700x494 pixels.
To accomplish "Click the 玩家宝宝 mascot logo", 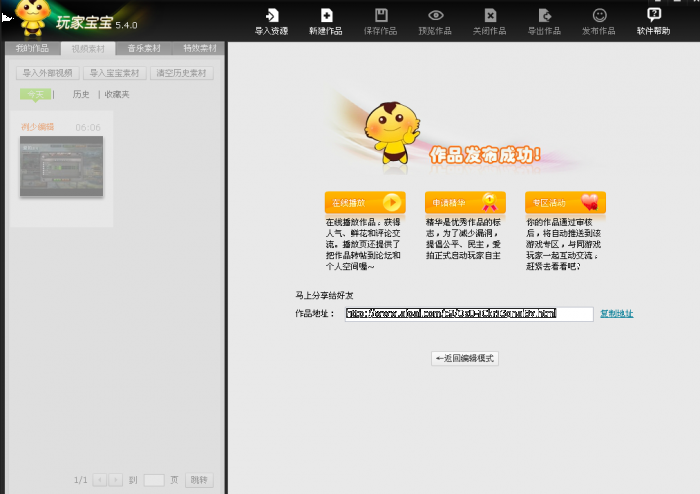I will coord(33,18).
